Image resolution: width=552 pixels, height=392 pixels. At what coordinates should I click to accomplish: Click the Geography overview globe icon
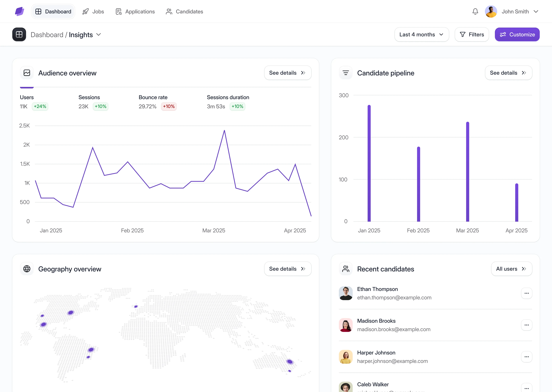tap(27, 269)
